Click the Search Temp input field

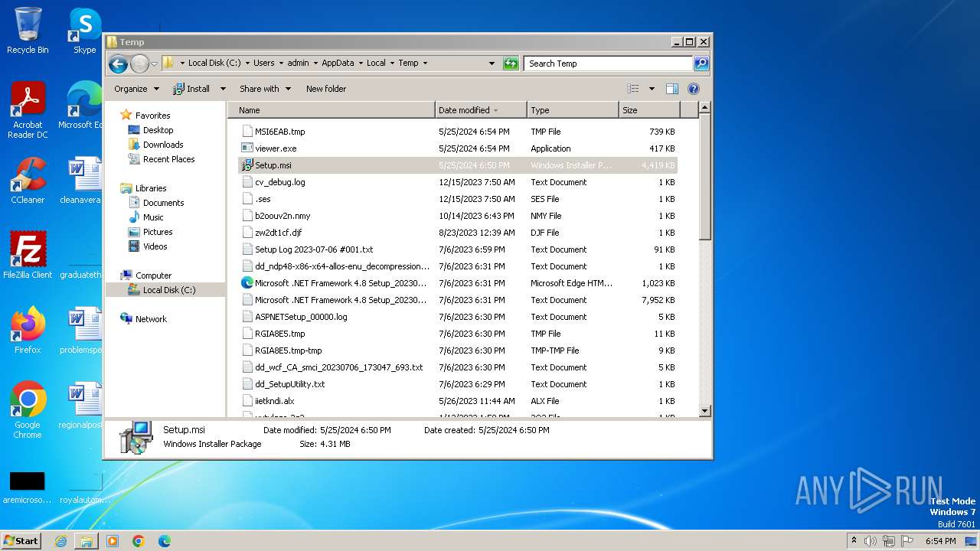(x=608, y=64)
